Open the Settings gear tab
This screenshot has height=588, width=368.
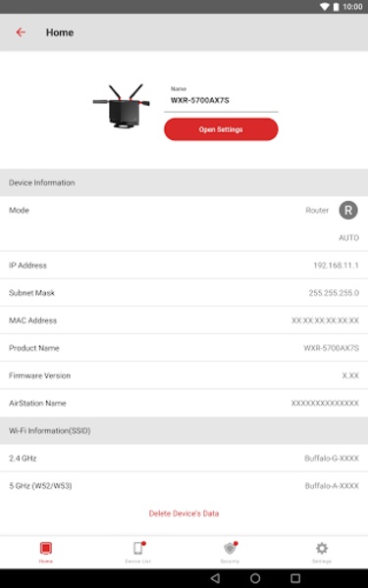click(322, 553)
